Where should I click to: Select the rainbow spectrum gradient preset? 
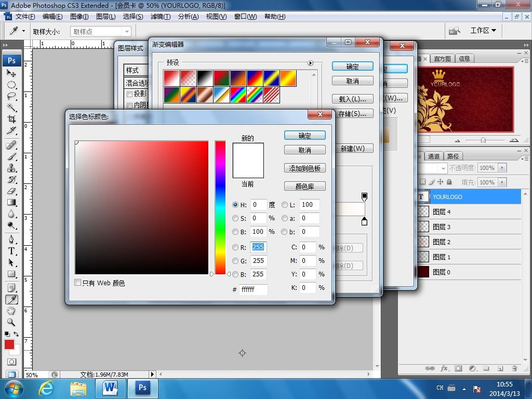coord(238,95)
